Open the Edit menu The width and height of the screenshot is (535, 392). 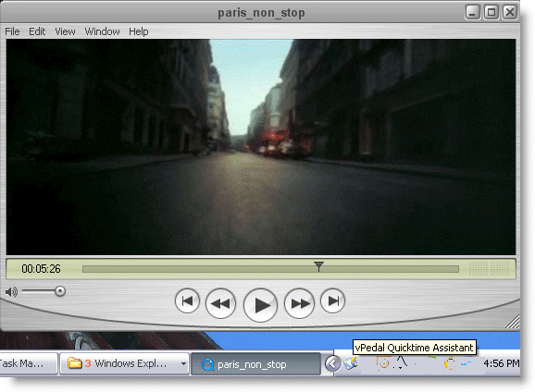click(x=37, y=31)
